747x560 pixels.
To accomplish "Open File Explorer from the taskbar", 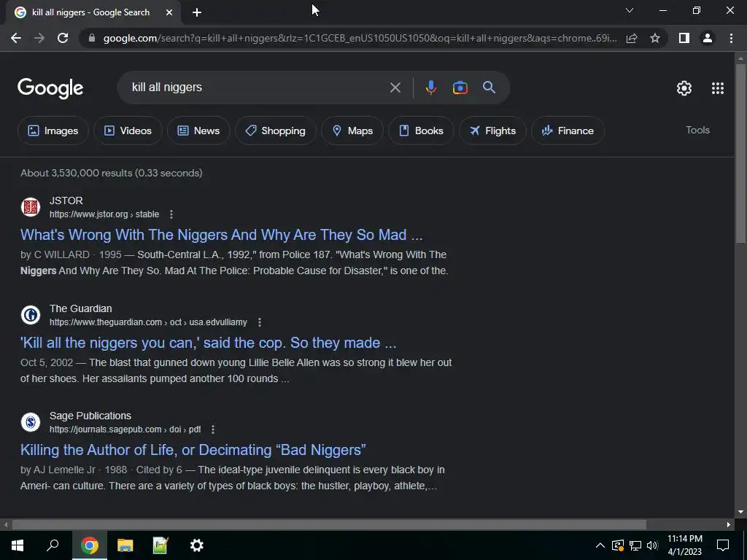I will click(x=125, y=545).
